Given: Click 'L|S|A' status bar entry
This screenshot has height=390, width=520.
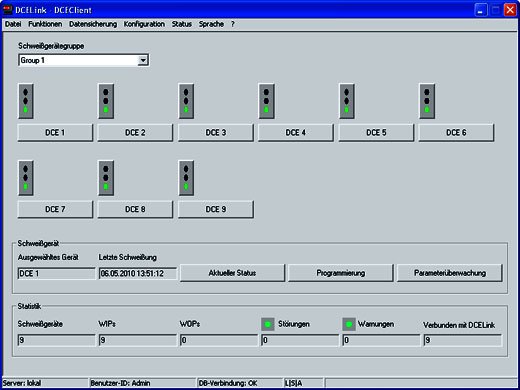Looking at the screenshot, I should (x=294, y=383).
